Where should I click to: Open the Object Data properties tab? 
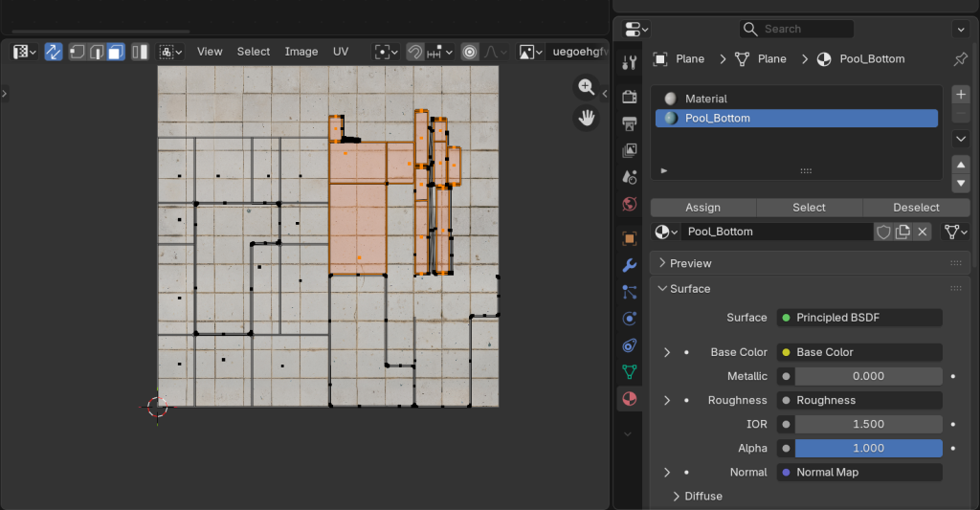click(629, 371)
